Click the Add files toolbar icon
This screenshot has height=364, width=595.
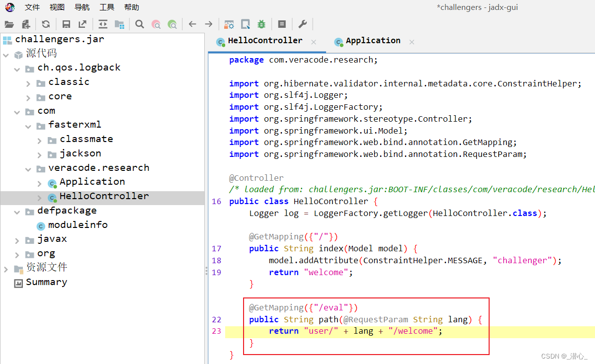coord(26,24)
